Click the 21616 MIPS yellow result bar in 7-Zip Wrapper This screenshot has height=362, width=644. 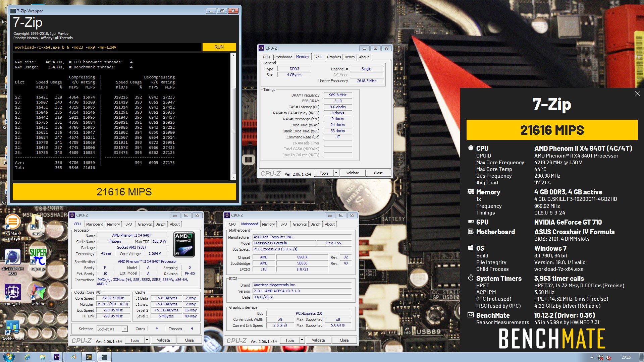pyautogui.click(x=124, y=192)
